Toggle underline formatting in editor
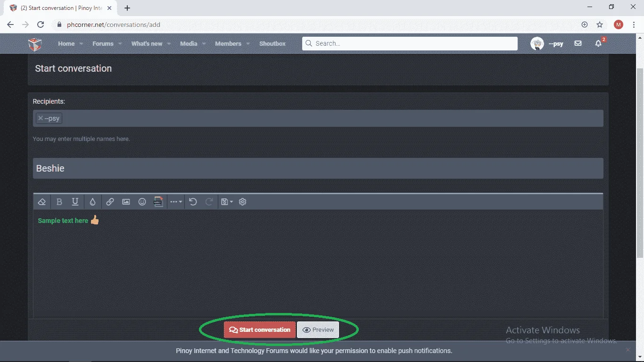The image size is (644, 362). click(75, 202)
